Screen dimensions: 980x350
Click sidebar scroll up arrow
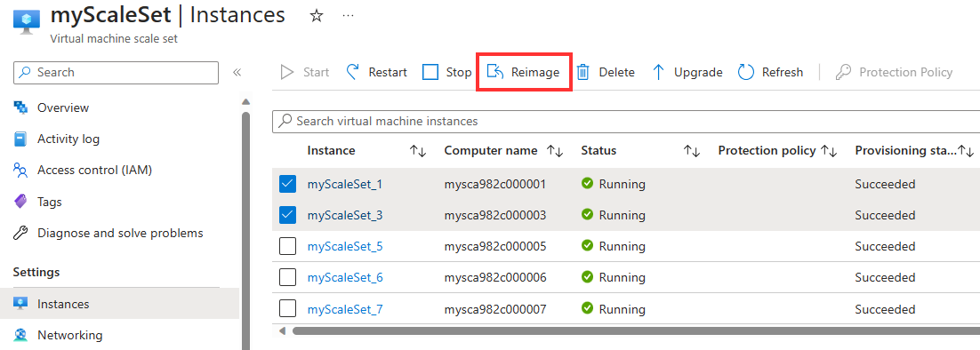[245, 101]
